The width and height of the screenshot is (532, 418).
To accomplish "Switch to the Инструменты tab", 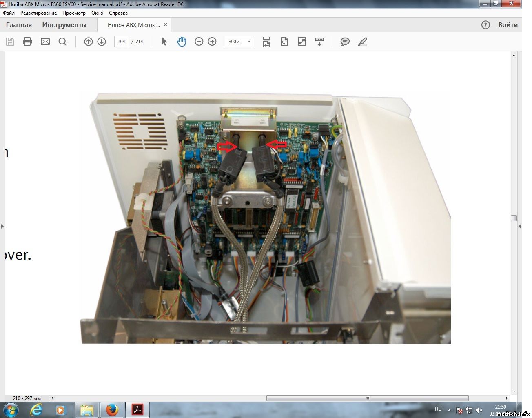I will point(64,25).
